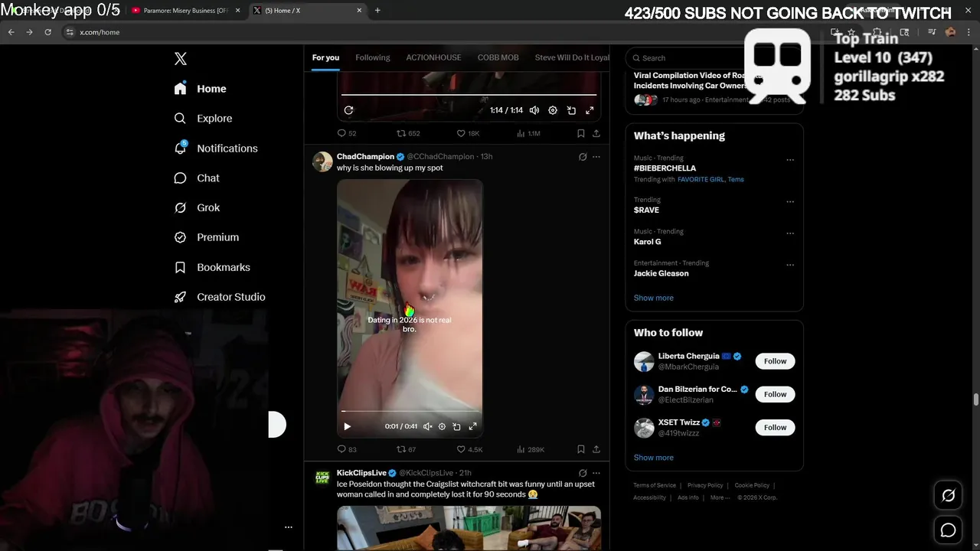Screen dimensions: 980x551
Task: Show more in Who to follow
Action: 653,458
